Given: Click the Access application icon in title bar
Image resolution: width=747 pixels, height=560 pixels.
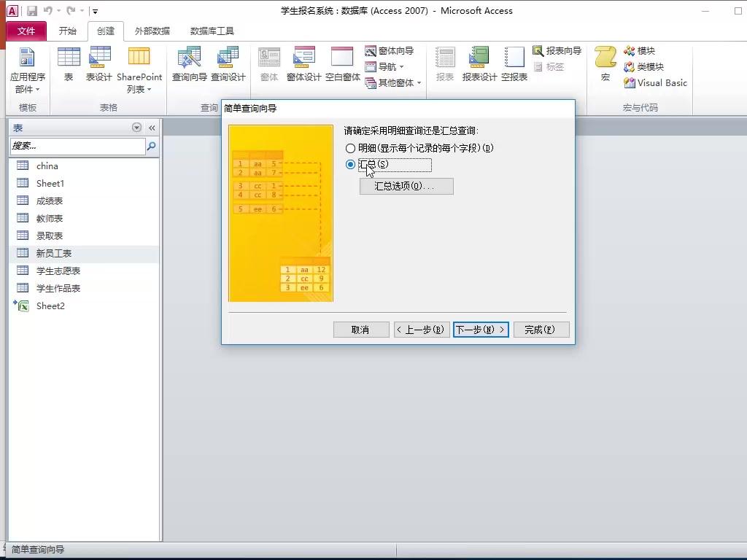Looking at the screenshot, I should point(12,10).
